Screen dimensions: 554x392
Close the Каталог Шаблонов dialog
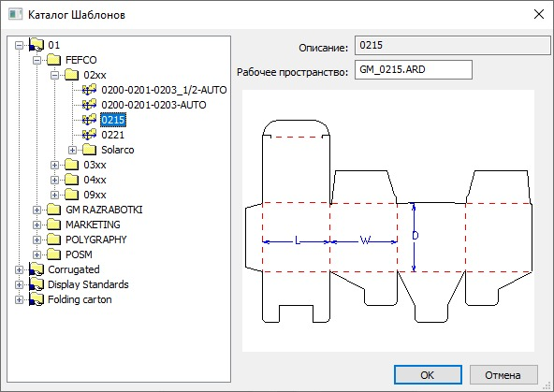(538, 14)
